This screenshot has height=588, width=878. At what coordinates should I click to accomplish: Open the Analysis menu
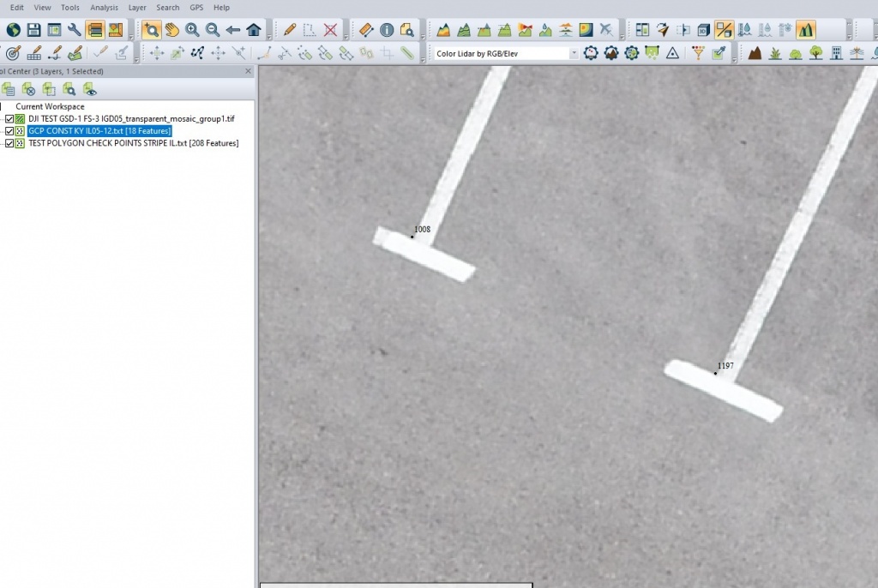(x=104, y=7)
